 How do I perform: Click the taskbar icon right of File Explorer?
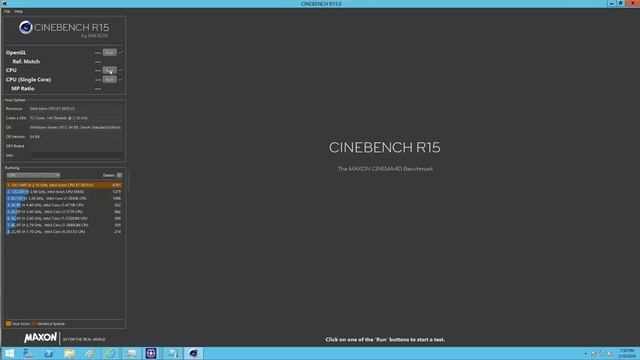90,353
